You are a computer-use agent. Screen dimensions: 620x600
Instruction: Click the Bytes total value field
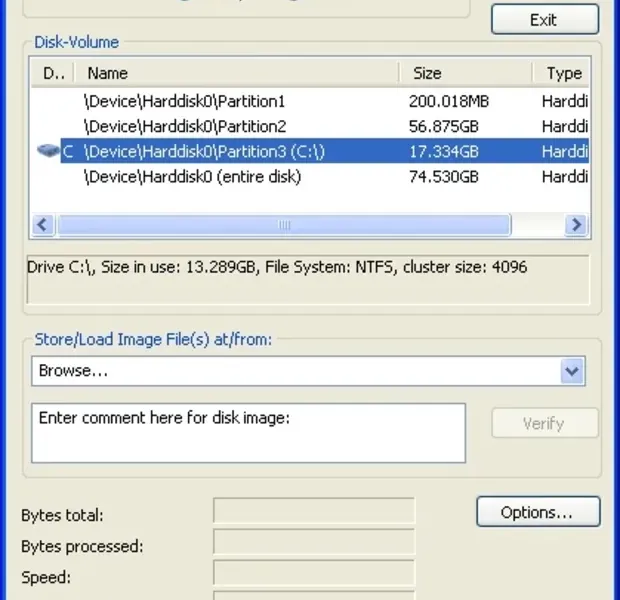(314, 511)
